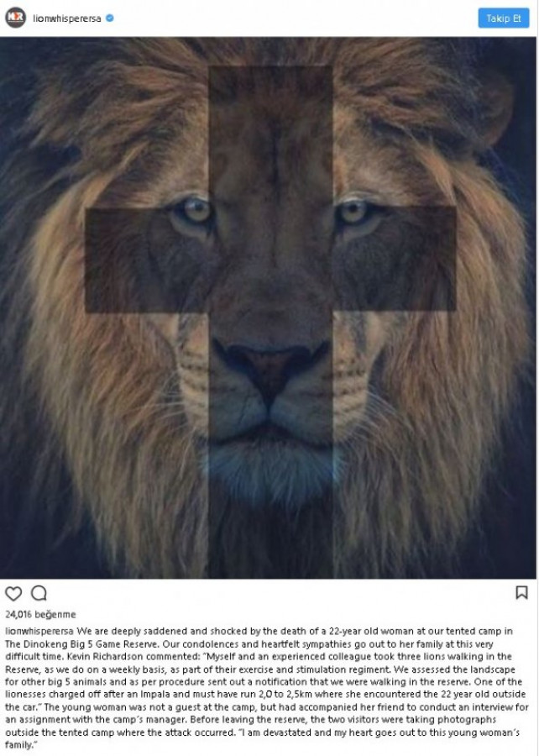Open the lionwhisperersa profile avatar
This screenshot has height=756, width=539.
pyautogui.click(x=15, y=18)
